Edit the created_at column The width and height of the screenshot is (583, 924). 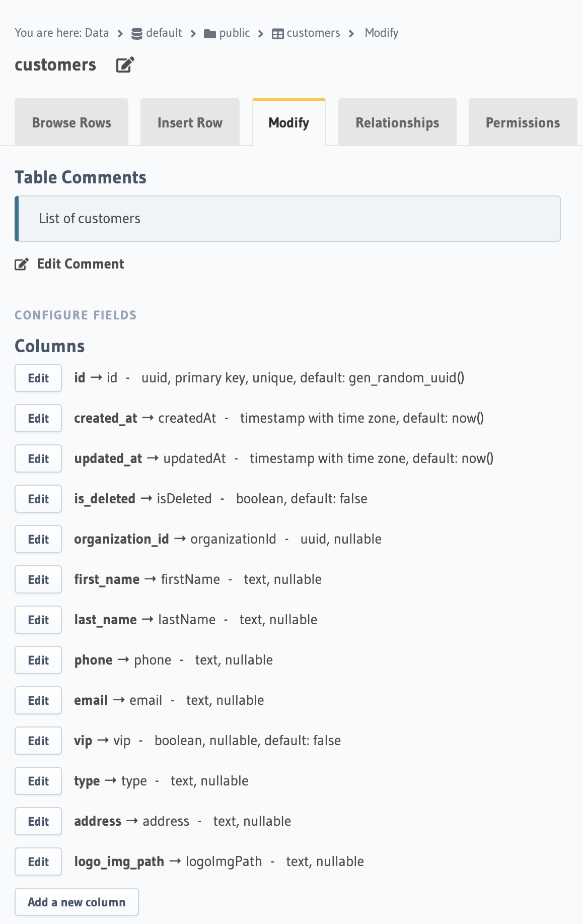(x=38, y=418)
